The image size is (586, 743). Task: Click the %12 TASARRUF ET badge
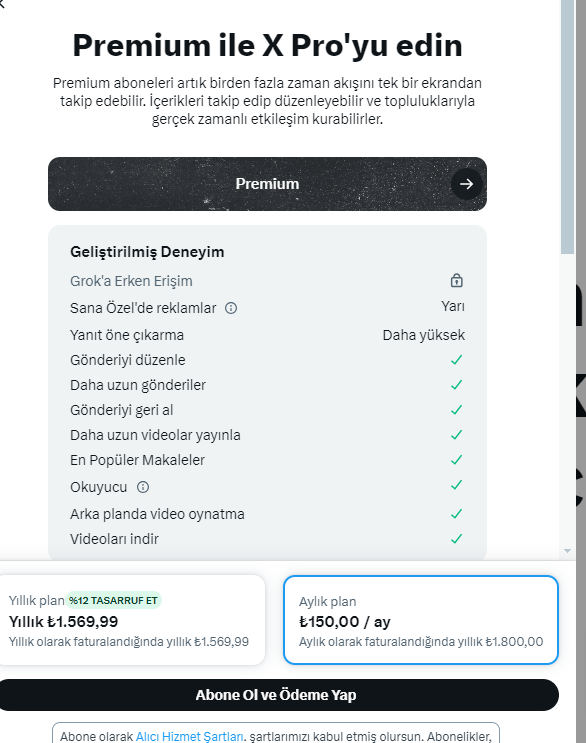point(113,600)
